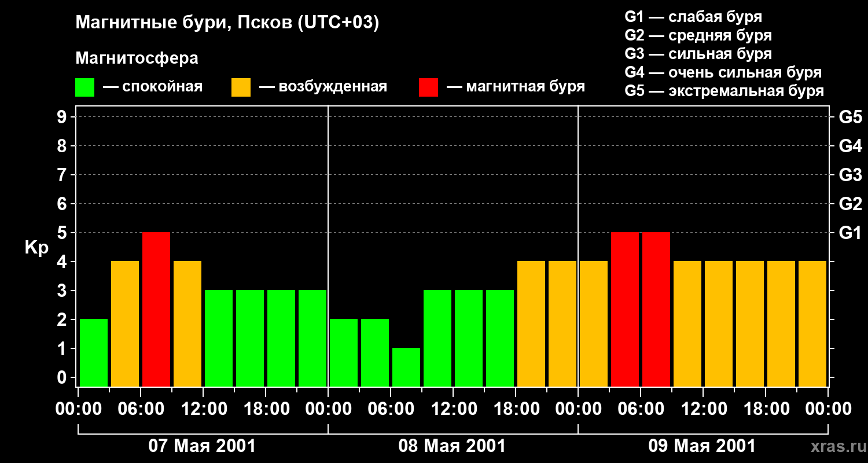The image size is (868, 463).
Task: Click the "— возбужденная" legend label
Action: point(323,87)
